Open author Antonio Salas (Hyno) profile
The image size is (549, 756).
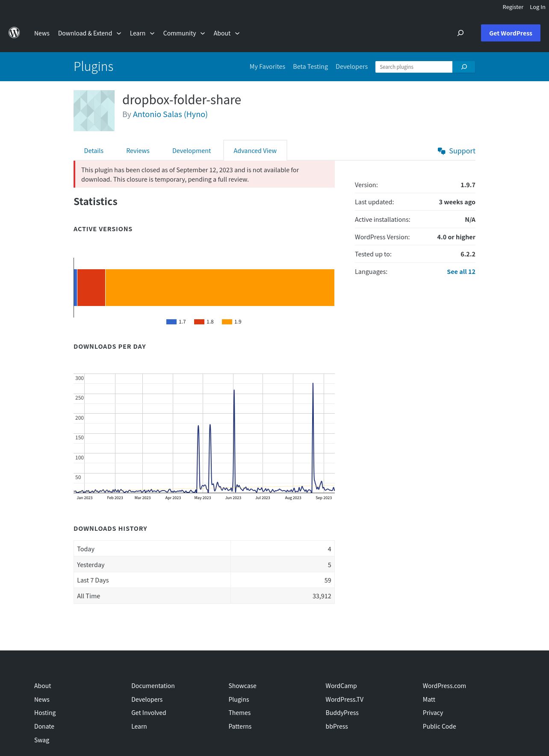170,114
